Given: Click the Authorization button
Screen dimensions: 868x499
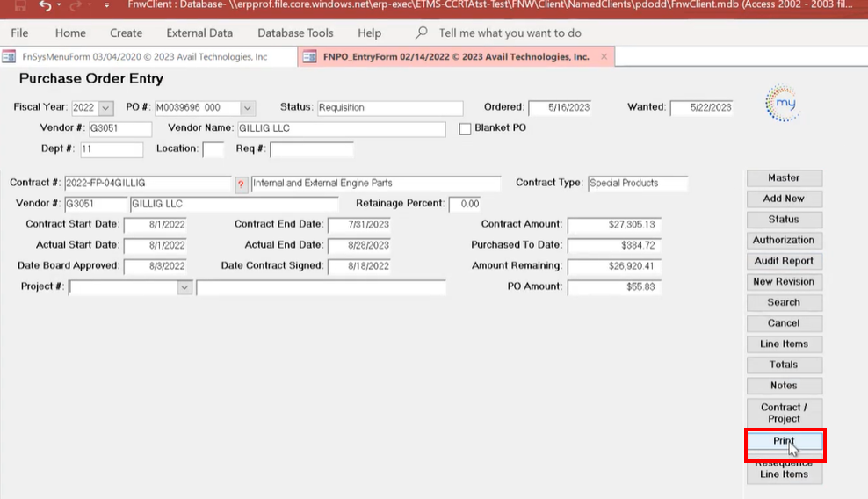Looking at the screenshot, I should click(784, 240).
